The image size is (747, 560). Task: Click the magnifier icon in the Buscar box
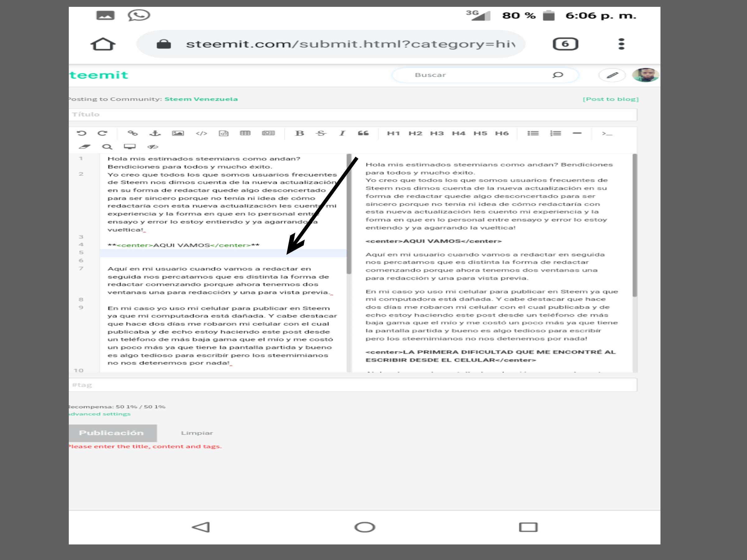[x=558, y=75]
